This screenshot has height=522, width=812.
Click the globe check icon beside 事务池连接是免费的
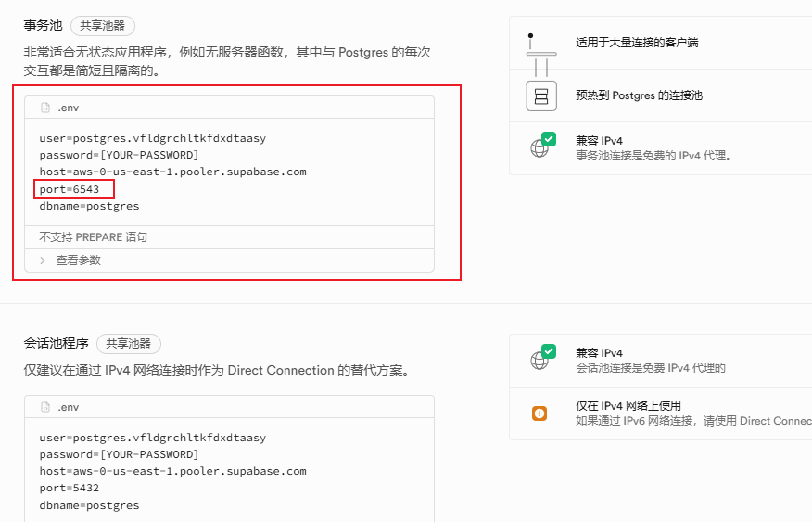tap(542, 145)
